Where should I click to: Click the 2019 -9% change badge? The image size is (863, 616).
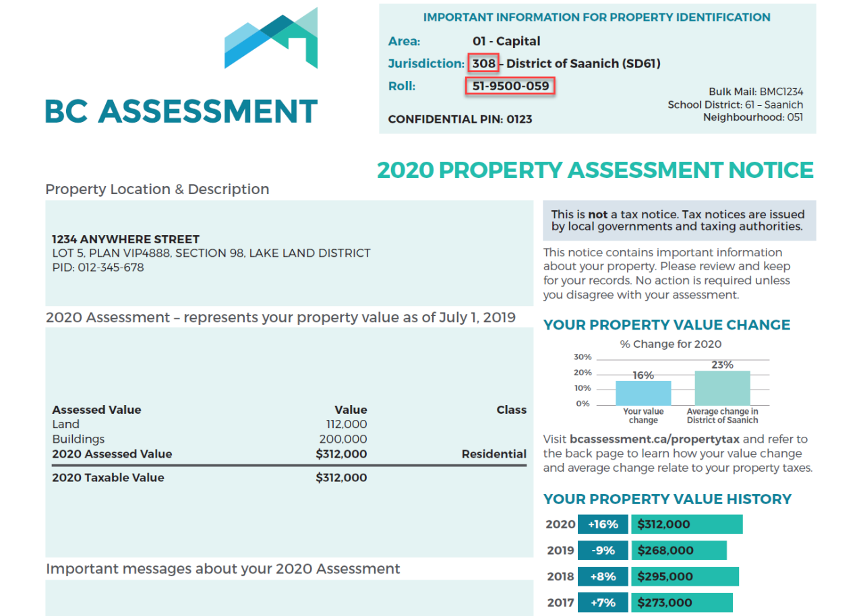pyautogui.click(x=603, y=550)
